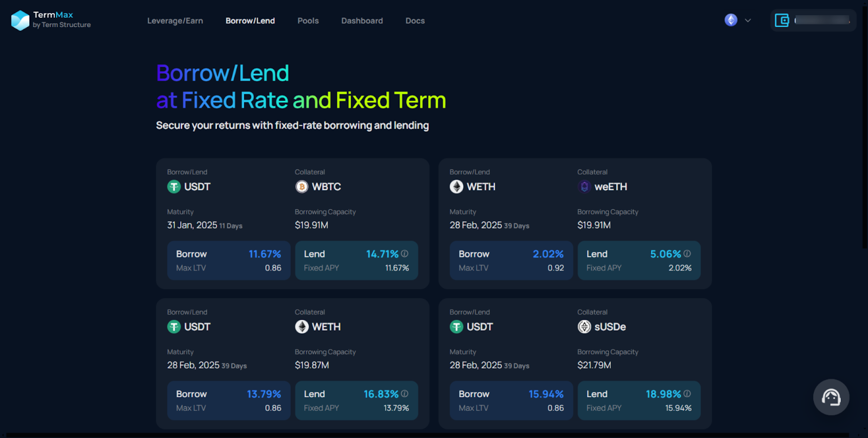This screenshot has width=868, height=438.
Task: Click USDT icon in the sUSDe card
Action: click(456, 327)
